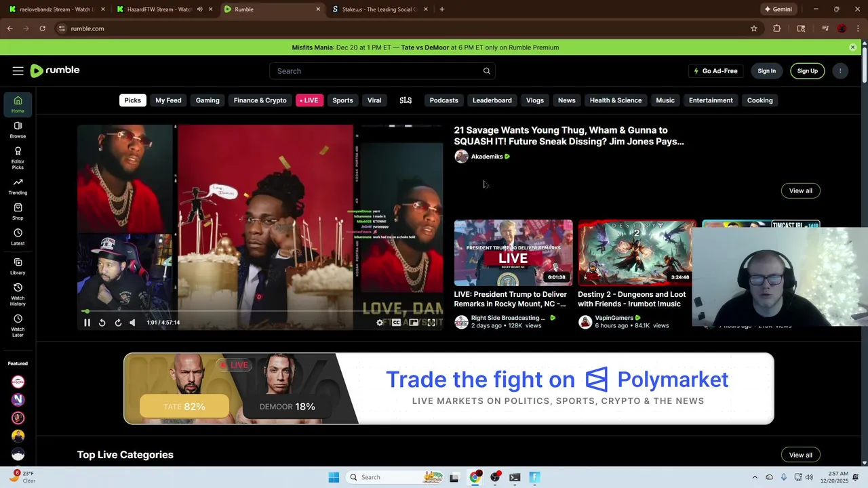Click the Sign Up button
The width and height of the screenshot is (868, 488).
(x=808, y=71)
